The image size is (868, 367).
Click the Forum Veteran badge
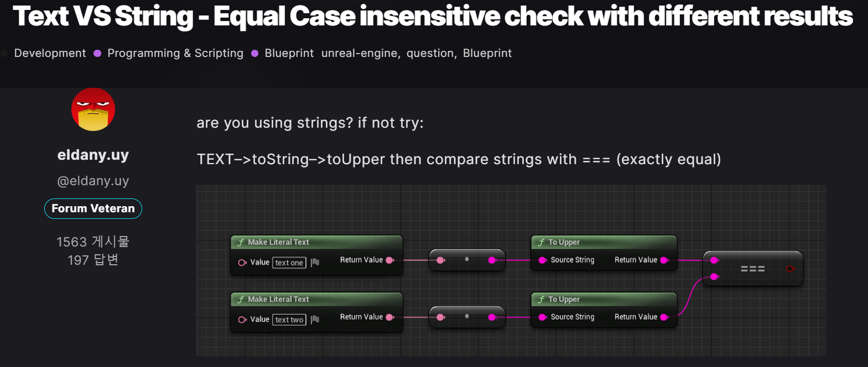coord(93,208)
